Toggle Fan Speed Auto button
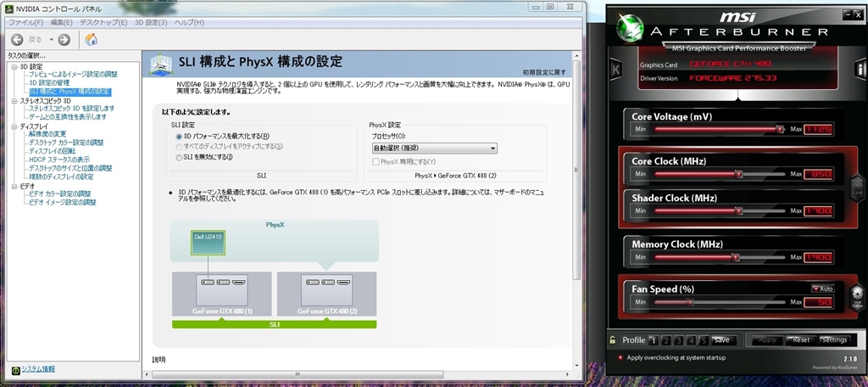Image resolution: width=868 pixels, height=387 pixels. click(822, 289)
